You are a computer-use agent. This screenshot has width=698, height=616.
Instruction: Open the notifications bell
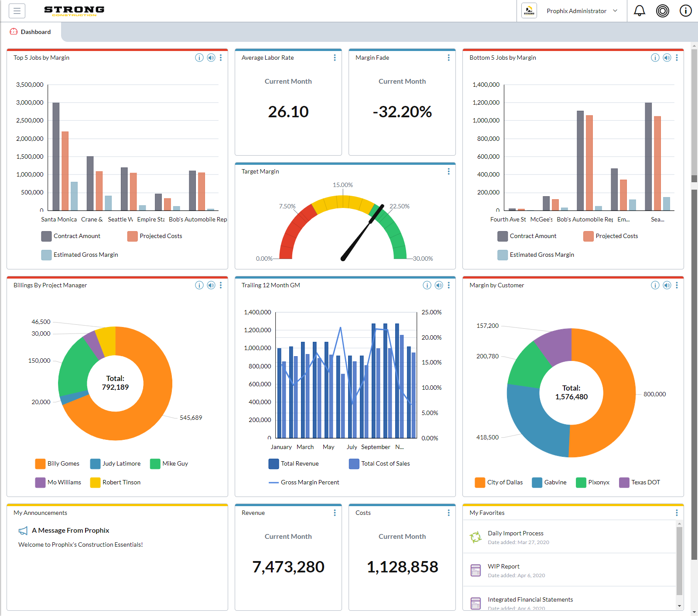coord(640,11)
